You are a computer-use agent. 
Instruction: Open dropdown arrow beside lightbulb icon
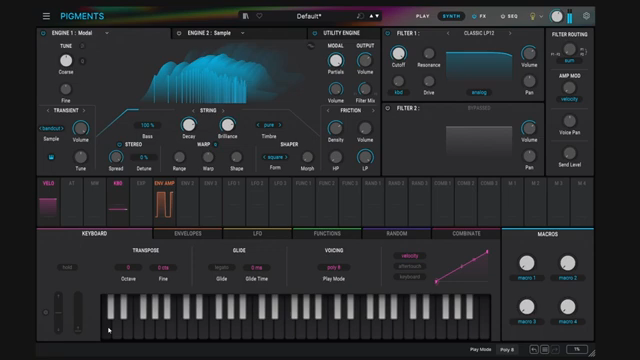(x=541, y=17)
